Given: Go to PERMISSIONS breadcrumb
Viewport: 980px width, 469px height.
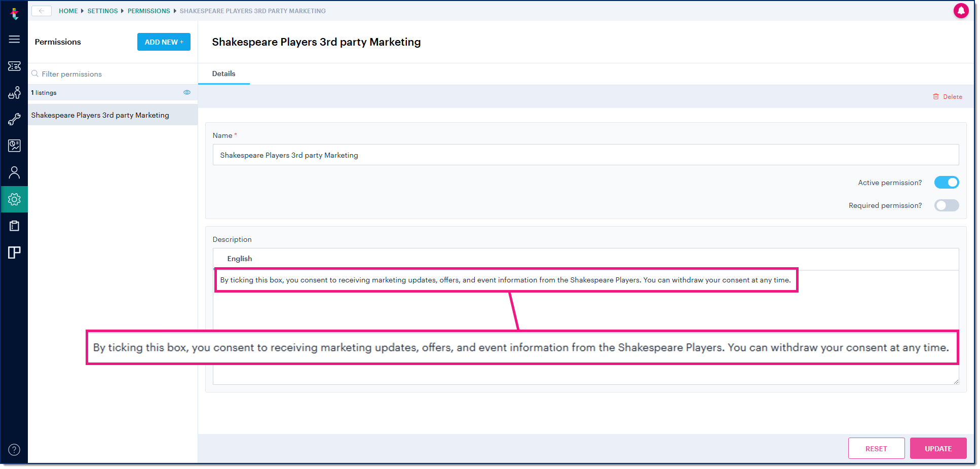Looking at the screenshot, I should point(149,11).
